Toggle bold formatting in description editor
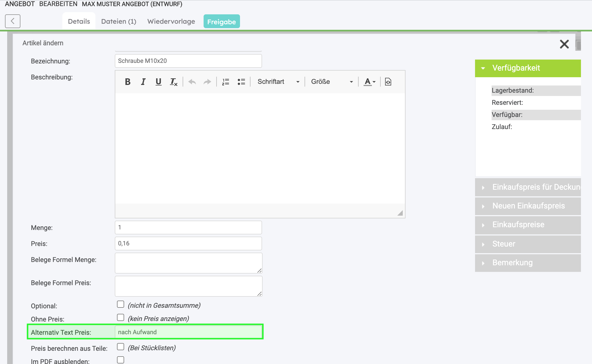592x364 pixels. pos(127,82)
